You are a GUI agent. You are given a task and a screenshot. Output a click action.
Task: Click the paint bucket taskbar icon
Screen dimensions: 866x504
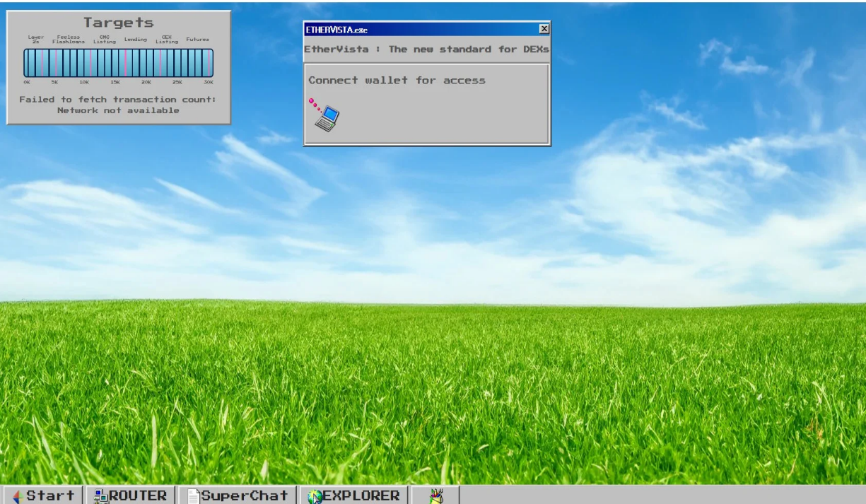[x=436, y=496]
